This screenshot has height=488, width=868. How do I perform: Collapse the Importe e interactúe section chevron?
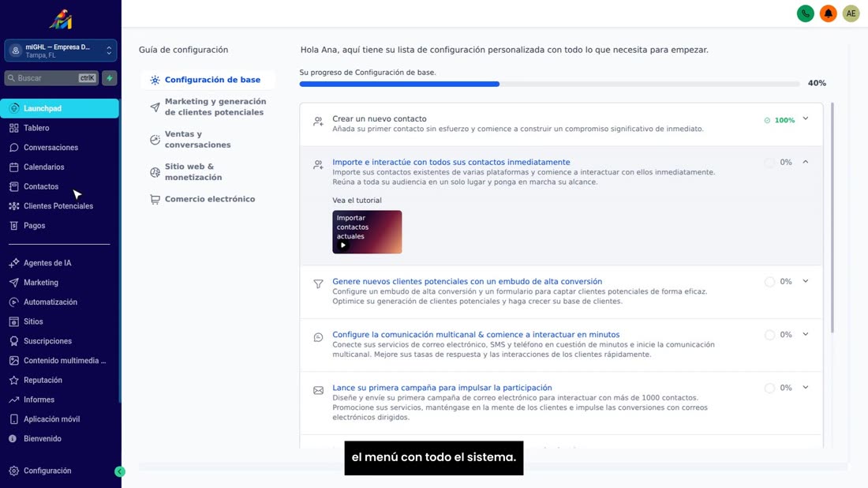click(x=806, y=162)
